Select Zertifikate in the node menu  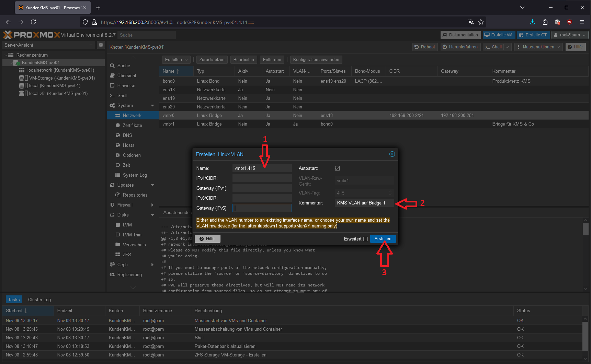click(132, 126)
